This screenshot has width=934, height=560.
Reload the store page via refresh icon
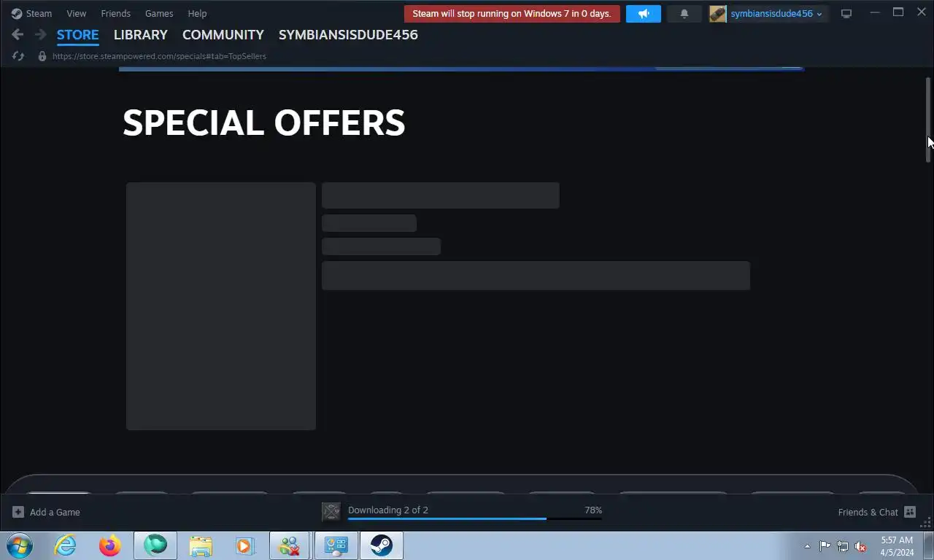(x=18, y=56)
